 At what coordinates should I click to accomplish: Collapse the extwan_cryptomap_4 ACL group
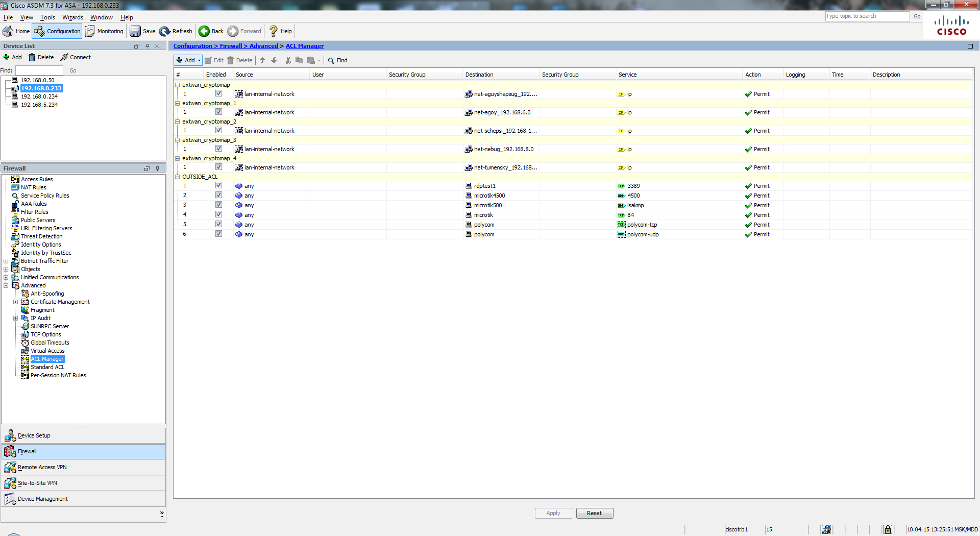[x=178, y=158]
